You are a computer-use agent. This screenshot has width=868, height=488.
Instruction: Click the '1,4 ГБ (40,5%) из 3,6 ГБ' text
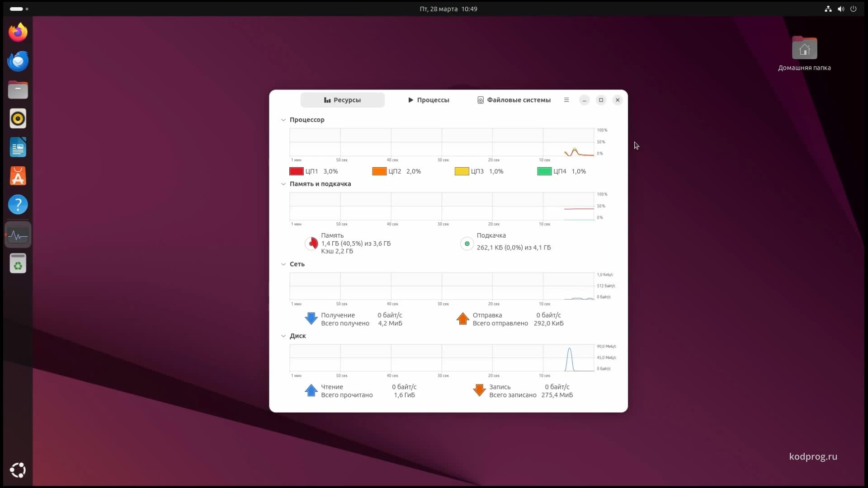(356, 244)
